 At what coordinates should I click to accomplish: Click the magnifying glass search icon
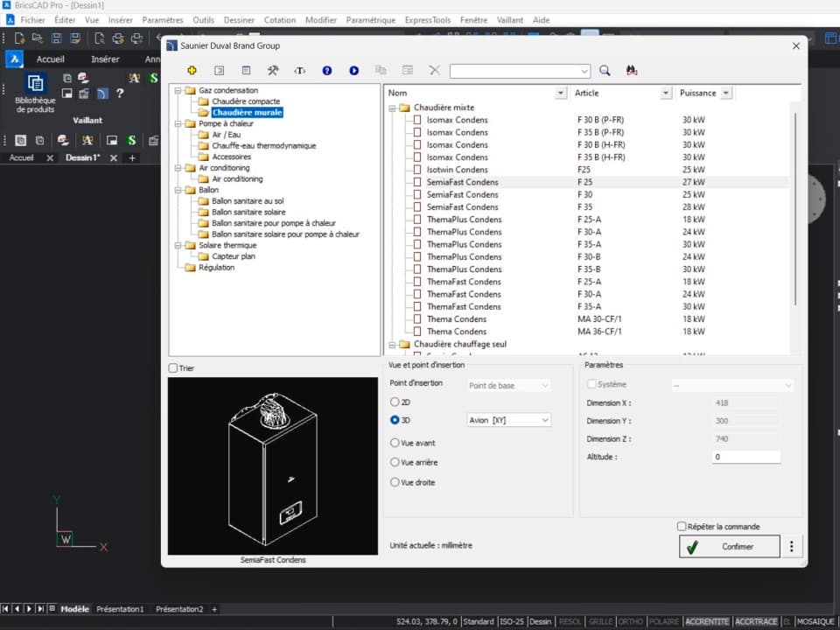coord(605,71)
